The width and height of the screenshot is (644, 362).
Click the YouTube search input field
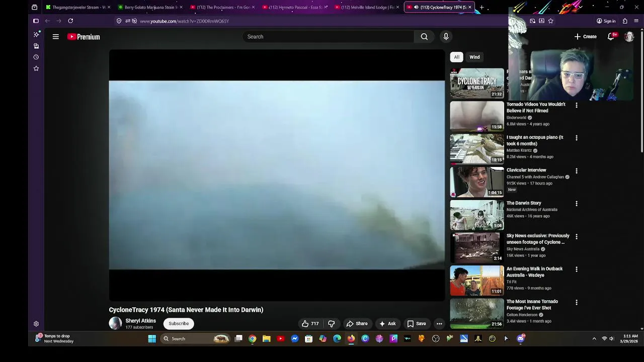pos(328,37)
